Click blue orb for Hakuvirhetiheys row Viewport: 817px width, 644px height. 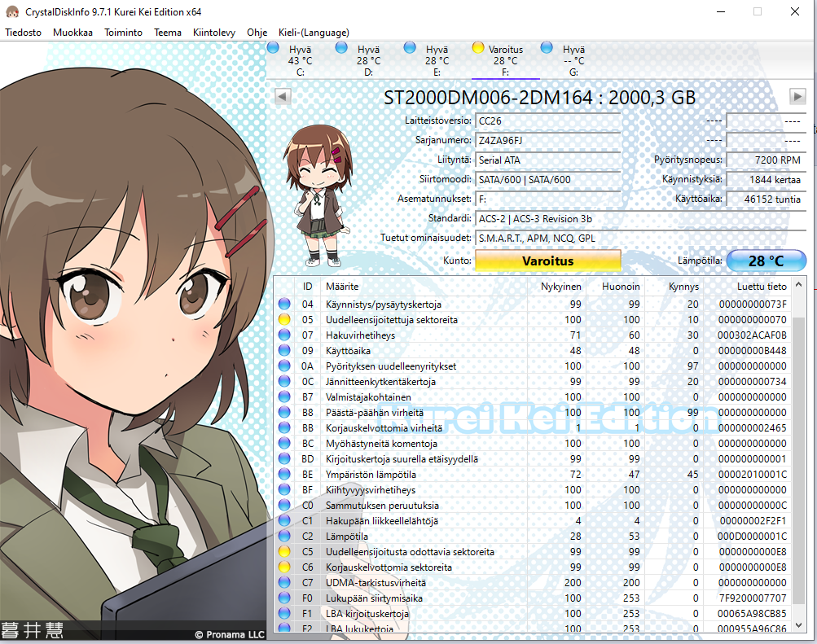click(x=284, y=335)
